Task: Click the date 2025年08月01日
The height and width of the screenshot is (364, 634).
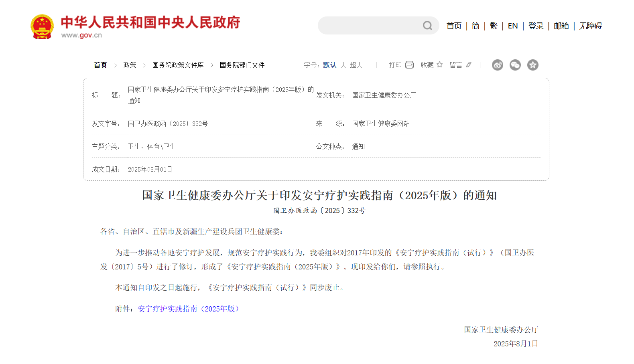Action: tap(150, 169)
